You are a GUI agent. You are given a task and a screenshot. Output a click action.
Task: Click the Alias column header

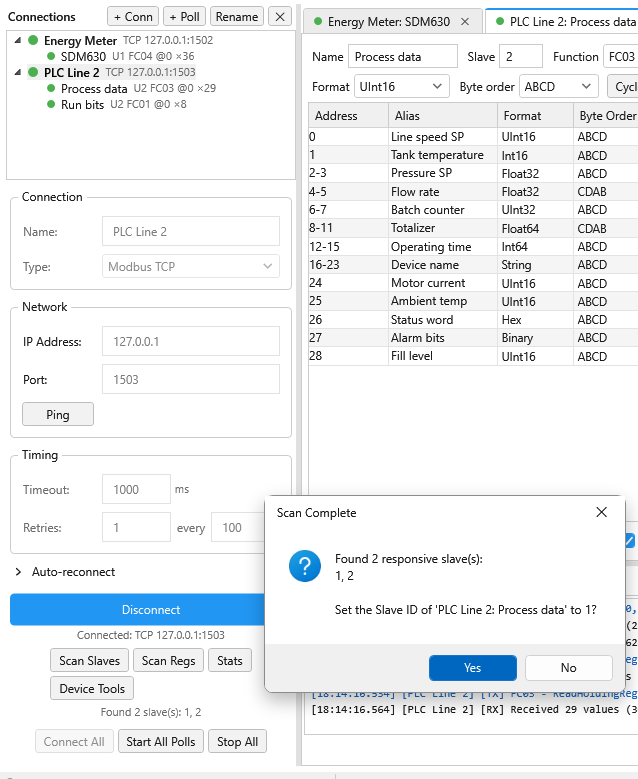(x=443, y=116)
